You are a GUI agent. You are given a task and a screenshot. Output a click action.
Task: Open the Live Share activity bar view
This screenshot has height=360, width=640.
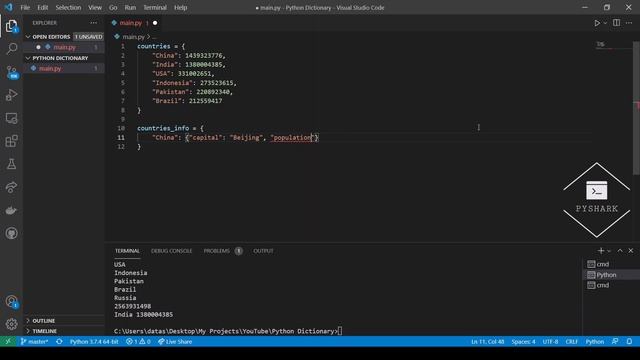(11, 187)
